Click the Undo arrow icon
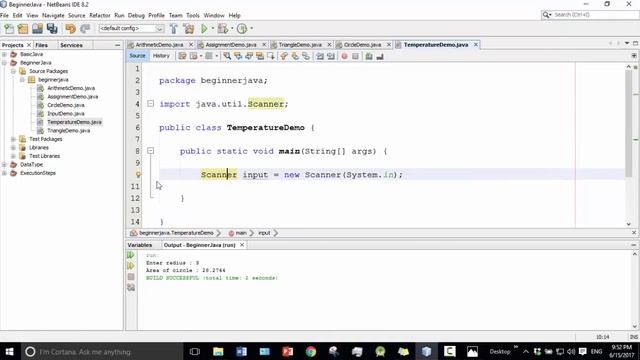 point(70,29)
